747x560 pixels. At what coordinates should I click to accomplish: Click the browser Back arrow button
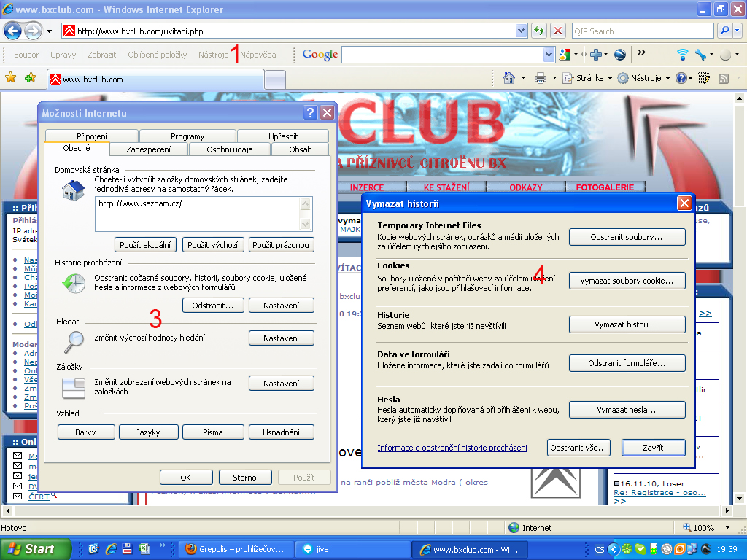click(x=13, y=31)
